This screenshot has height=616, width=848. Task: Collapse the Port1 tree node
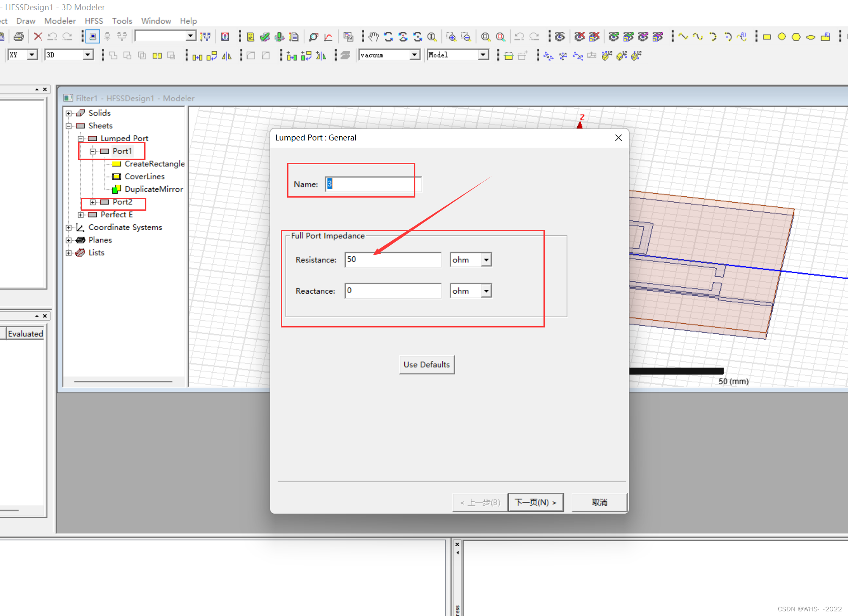[x=93, y=151]
